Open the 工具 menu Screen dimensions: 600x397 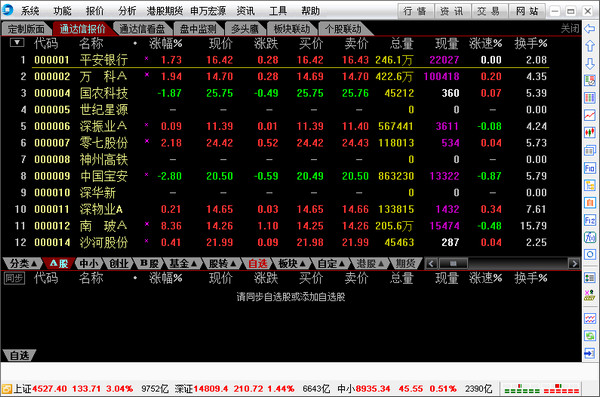(277, 11)
